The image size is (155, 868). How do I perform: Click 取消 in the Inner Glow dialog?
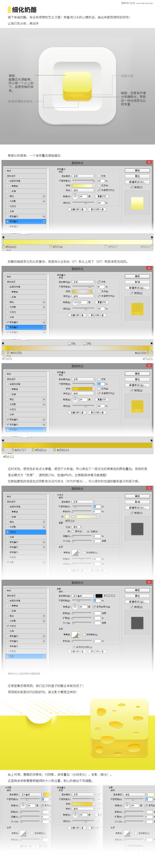point(137,502)
